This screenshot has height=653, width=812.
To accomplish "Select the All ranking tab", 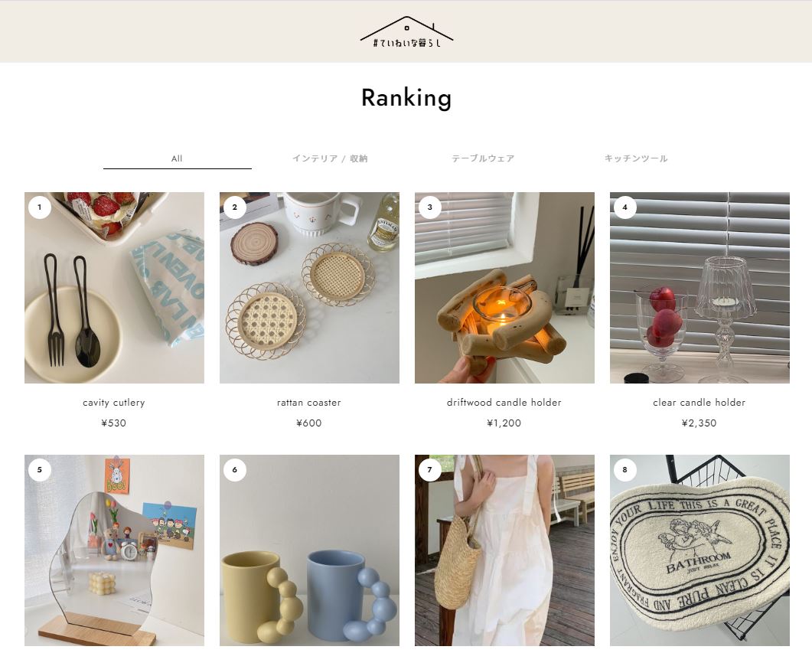I will click(177, 158).
